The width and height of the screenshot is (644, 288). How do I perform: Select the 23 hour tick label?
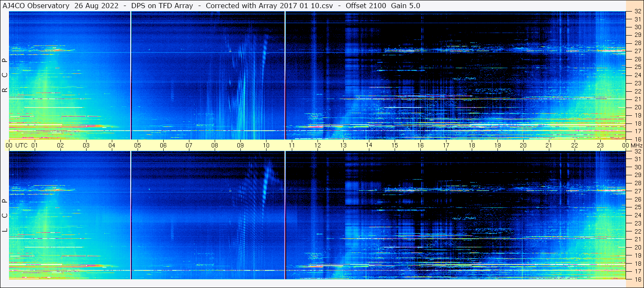coord(600,145)
